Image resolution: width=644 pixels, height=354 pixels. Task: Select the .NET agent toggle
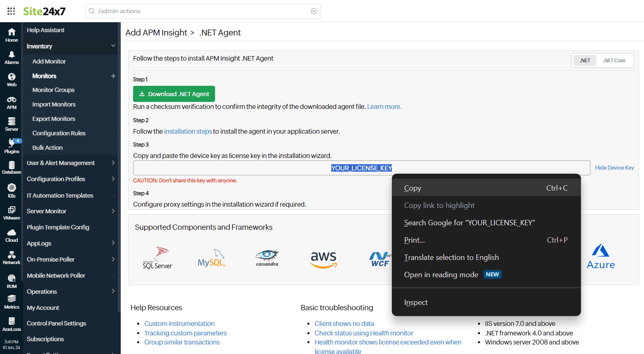(x=585, y=61)
